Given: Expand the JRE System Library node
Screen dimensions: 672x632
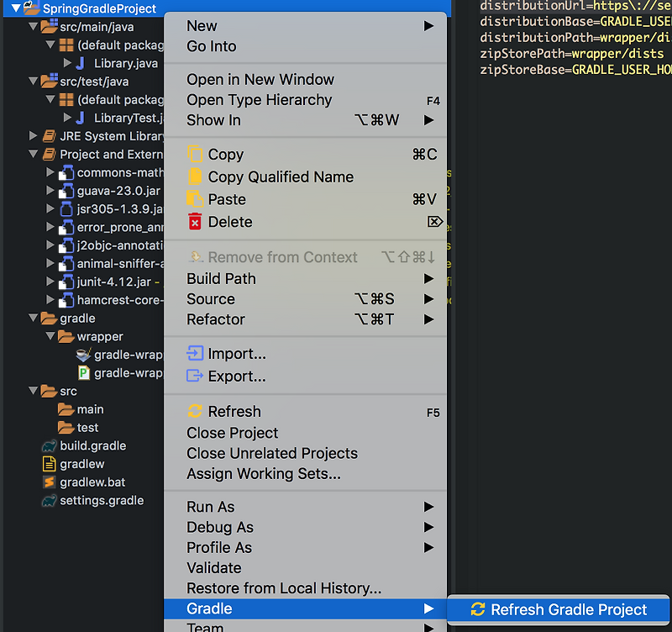Looking at the screenshot, I should pos(33,135).
